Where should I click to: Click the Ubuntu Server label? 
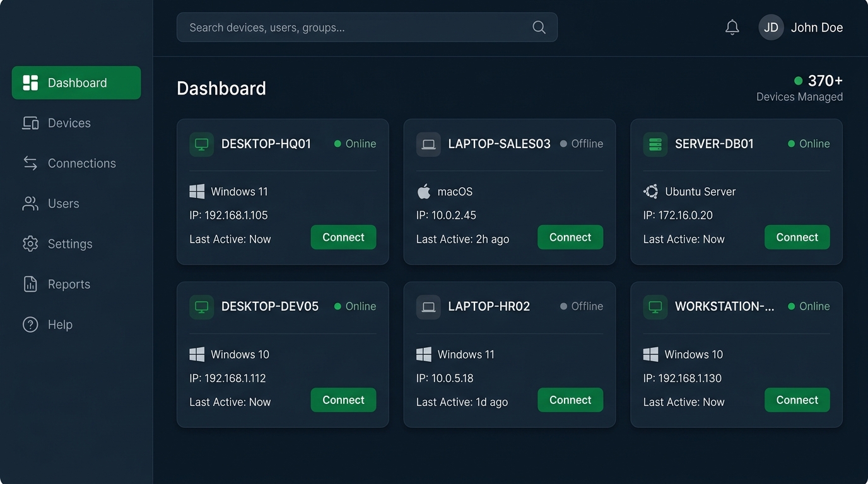tap(700, 192)
